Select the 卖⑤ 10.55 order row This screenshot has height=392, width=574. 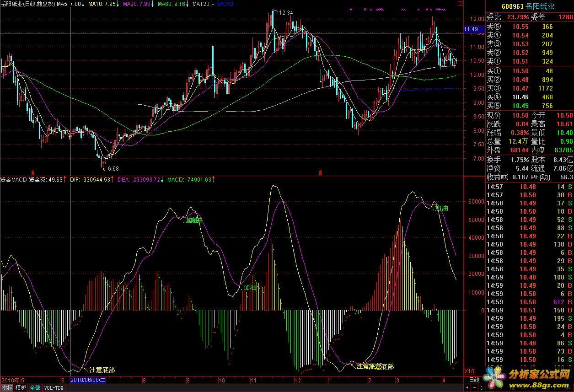529,27
